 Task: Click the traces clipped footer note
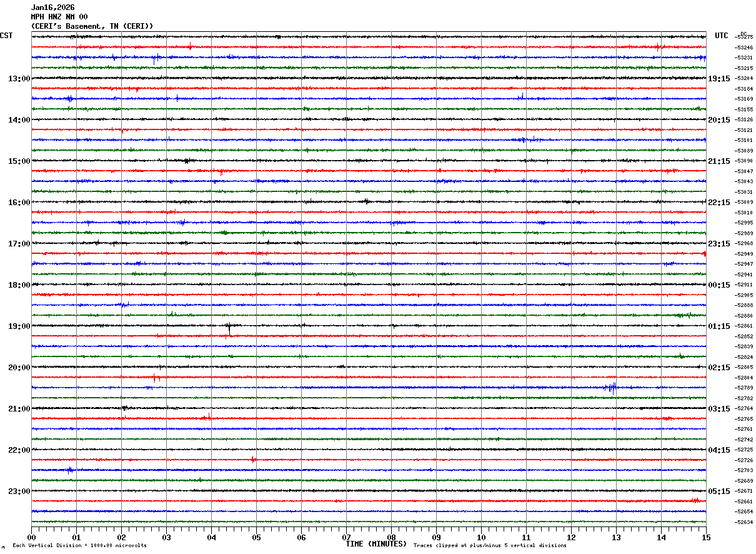[x=490, y=545]
